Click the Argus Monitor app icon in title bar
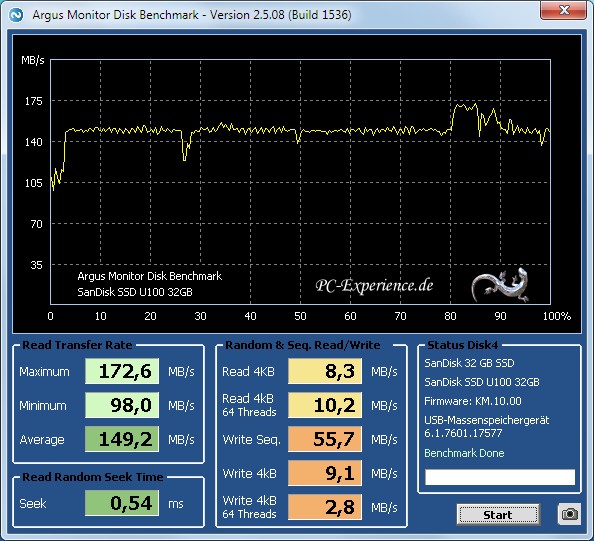The width and height of the screenshot is (594, 541). pyautogui.click(x=16, y=15)
